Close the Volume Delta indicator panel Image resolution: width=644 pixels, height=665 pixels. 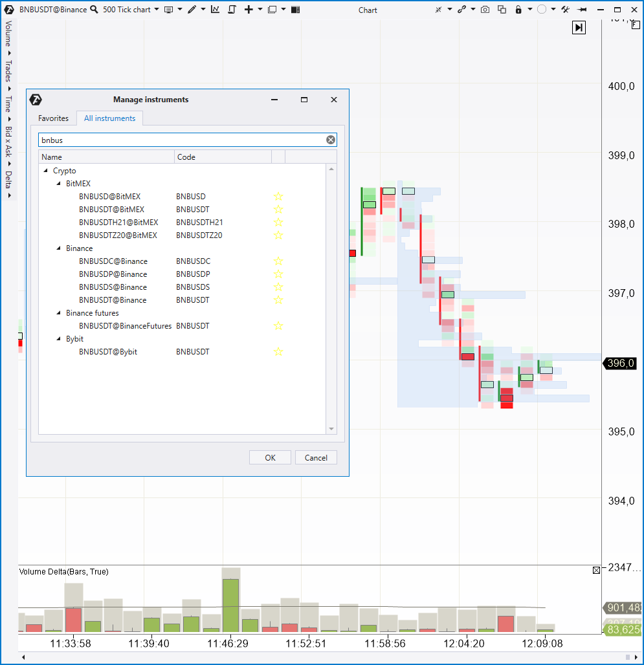click(596, 571)
